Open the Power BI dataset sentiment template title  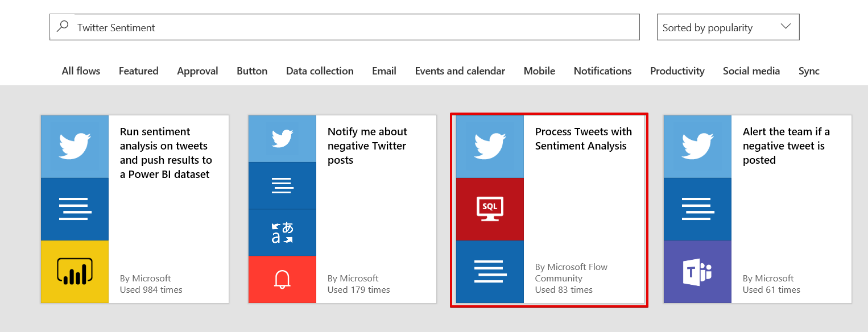(x=166, y=153)
